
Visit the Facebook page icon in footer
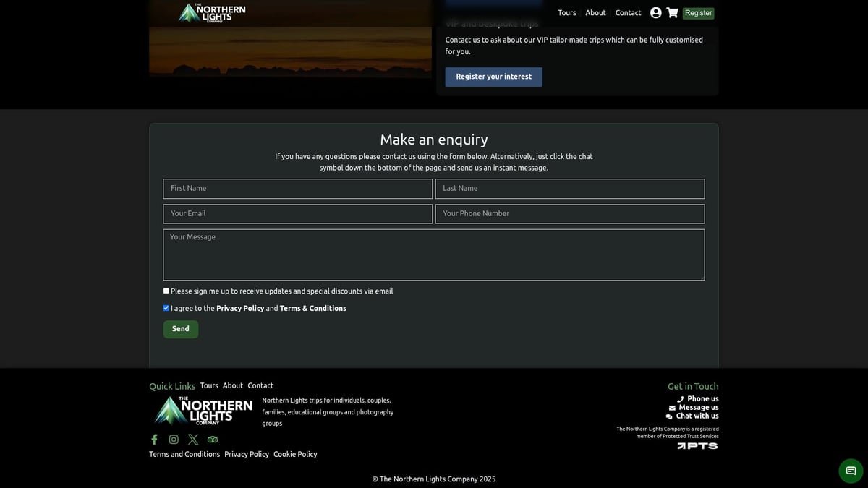pyautogui.click(x=154, y=440)
